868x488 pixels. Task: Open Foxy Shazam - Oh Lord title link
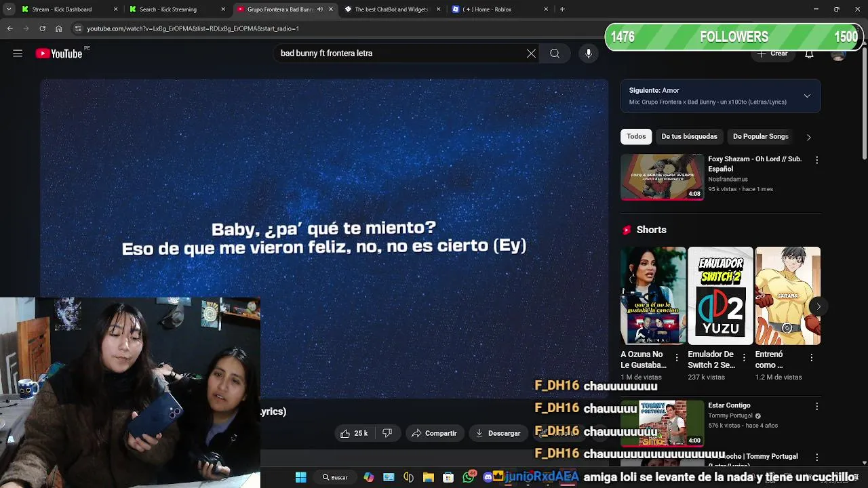755,163
